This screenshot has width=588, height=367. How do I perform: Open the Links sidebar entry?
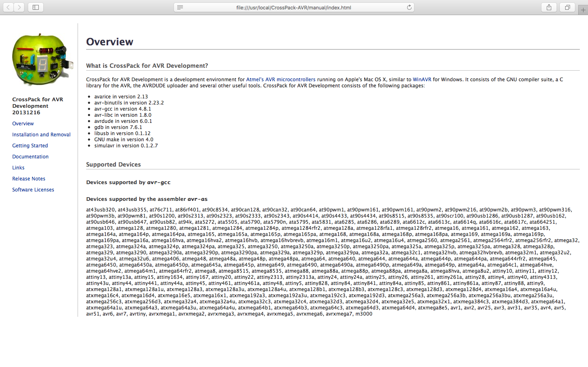(x=18, y=168)
